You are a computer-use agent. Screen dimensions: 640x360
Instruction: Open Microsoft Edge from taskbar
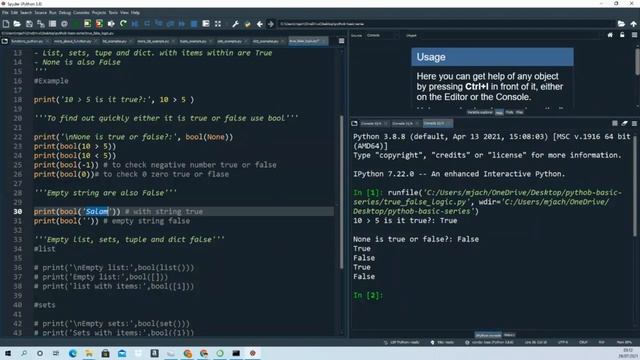pos(73,353)
